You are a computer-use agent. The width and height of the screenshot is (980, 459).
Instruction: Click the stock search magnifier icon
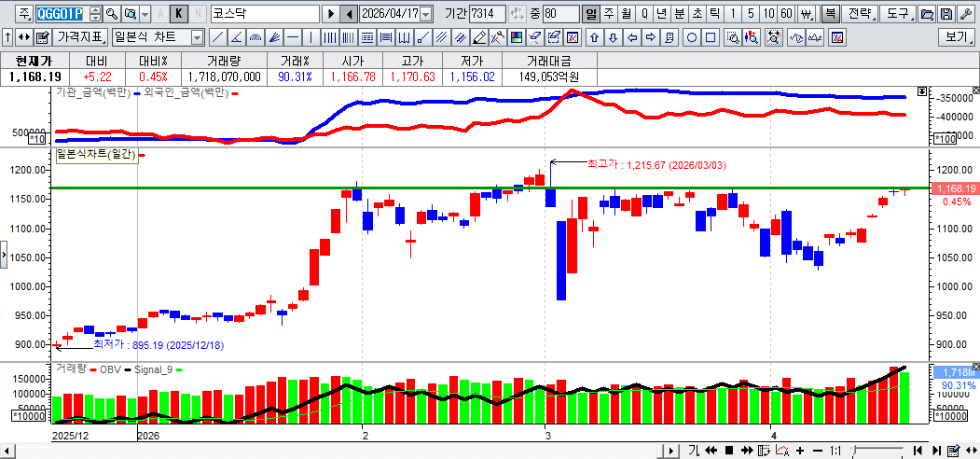click(x=112, y=14)
